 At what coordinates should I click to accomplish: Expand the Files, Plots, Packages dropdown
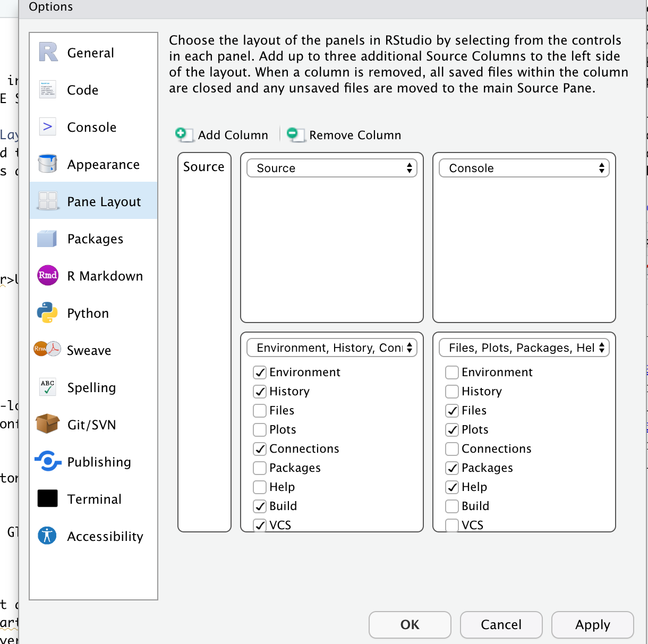coord(524,348)
